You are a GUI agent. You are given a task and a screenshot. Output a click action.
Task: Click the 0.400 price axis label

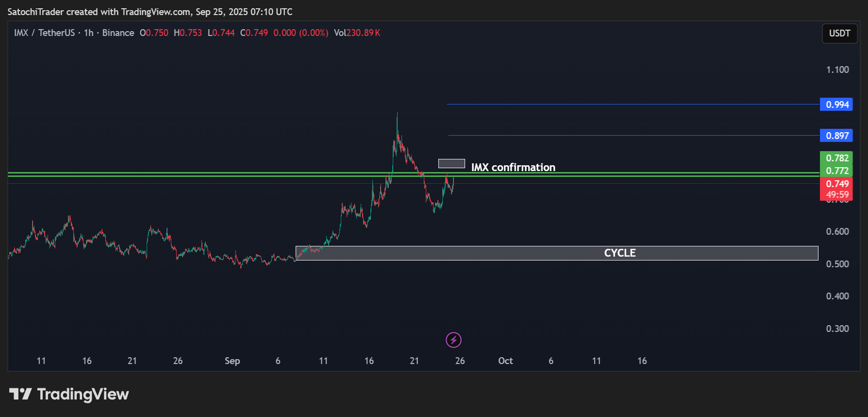point(837,296)
